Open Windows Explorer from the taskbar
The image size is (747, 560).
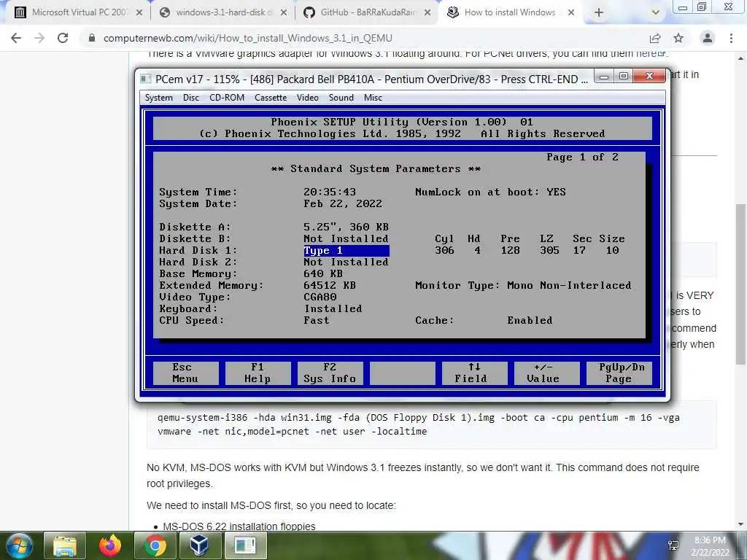pyautogui.click(x=65, y=545)
